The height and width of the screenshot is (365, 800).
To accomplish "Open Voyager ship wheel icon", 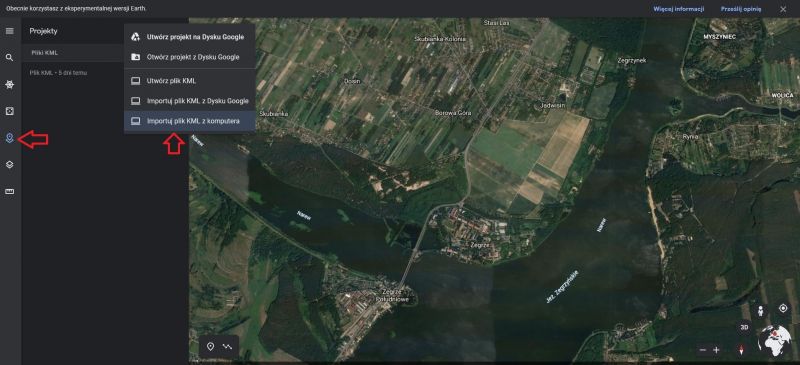I will pyautogui.click(x=9, y=84).
